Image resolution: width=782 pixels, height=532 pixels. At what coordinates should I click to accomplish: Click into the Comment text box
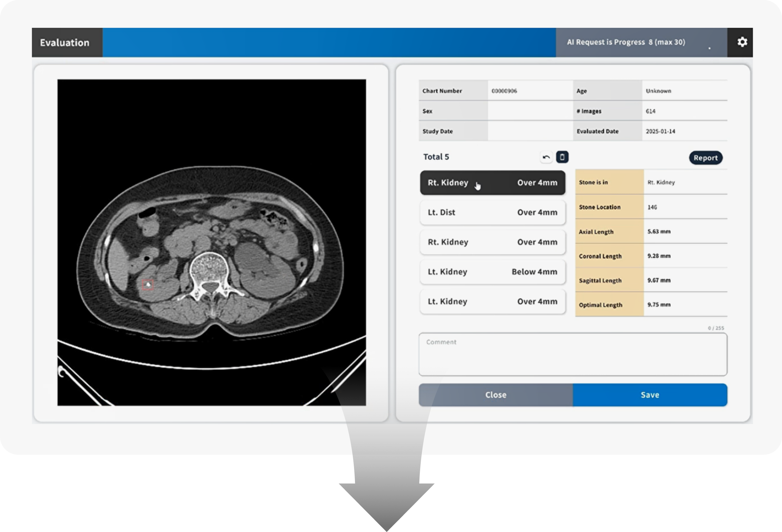tap(573, 354)
